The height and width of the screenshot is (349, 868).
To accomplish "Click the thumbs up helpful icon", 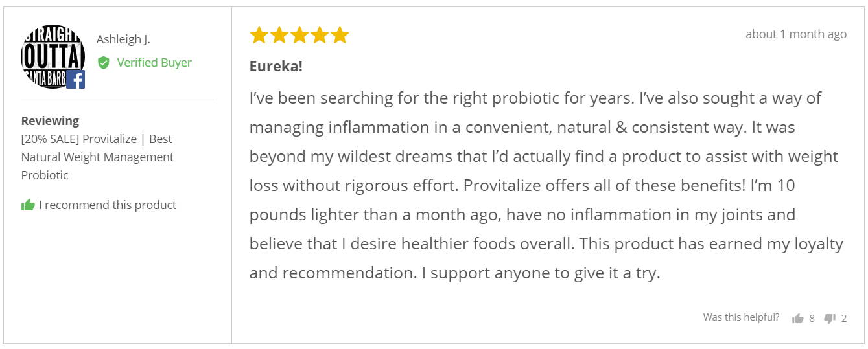I will tap(798, 318).
